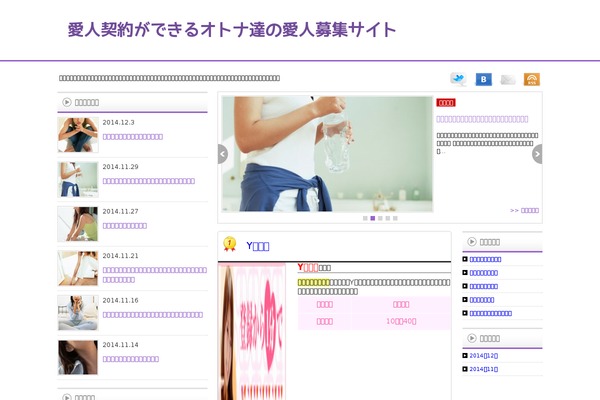The height and width of the screenshot is (400, 600).
Task: Open the 2014 November archive link
Action: pos(484,369)
